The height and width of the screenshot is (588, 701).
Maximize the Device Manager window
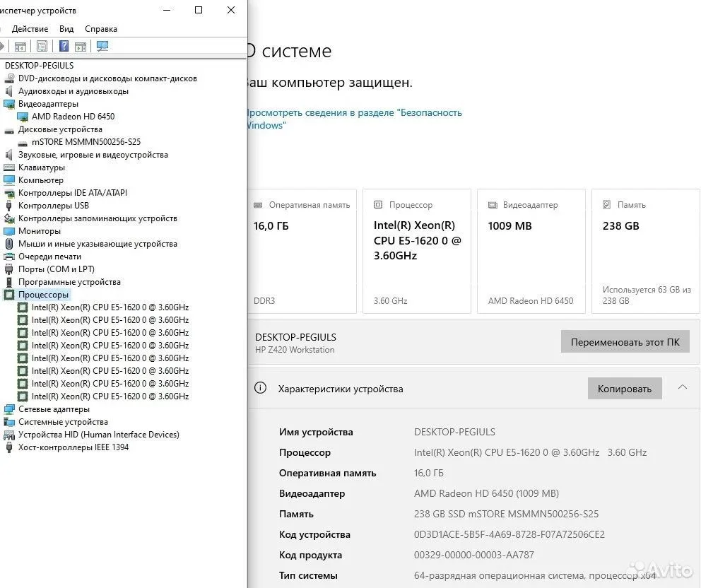coord(199,10)
